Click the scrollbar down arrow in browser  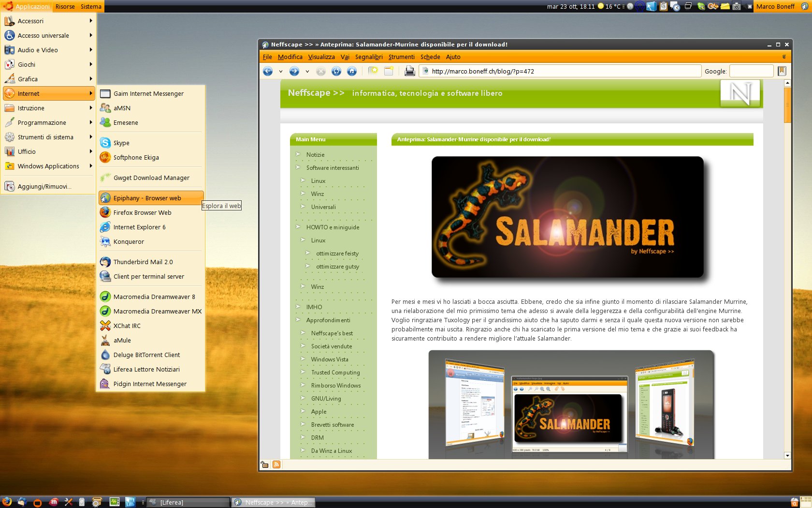pyautogui.click(x=787, y=455)
